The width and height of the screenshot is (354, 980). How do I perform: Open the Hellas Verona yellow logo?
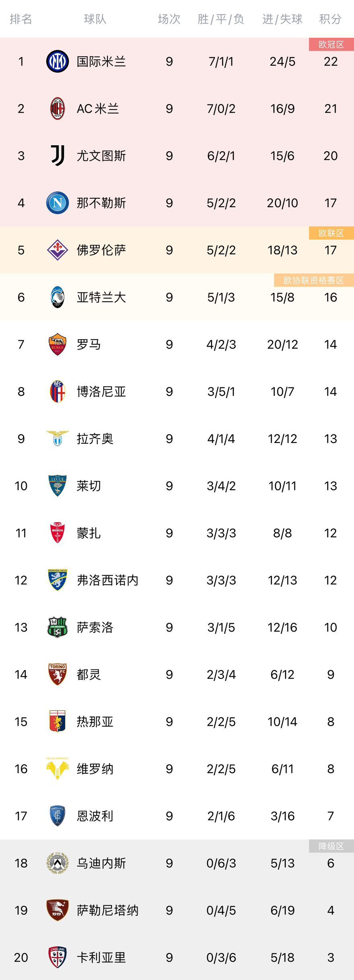point(58,769)
